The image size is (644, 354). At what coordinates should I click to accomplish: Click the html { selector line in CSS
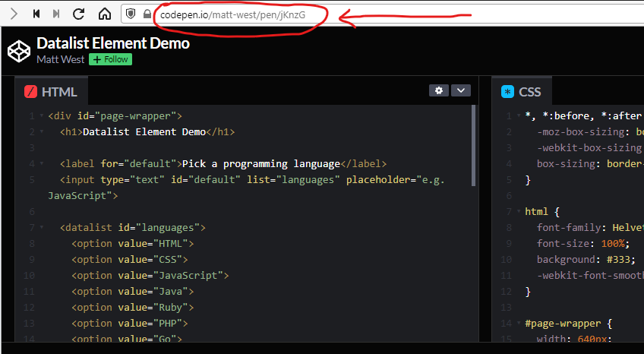coord(542,212)
